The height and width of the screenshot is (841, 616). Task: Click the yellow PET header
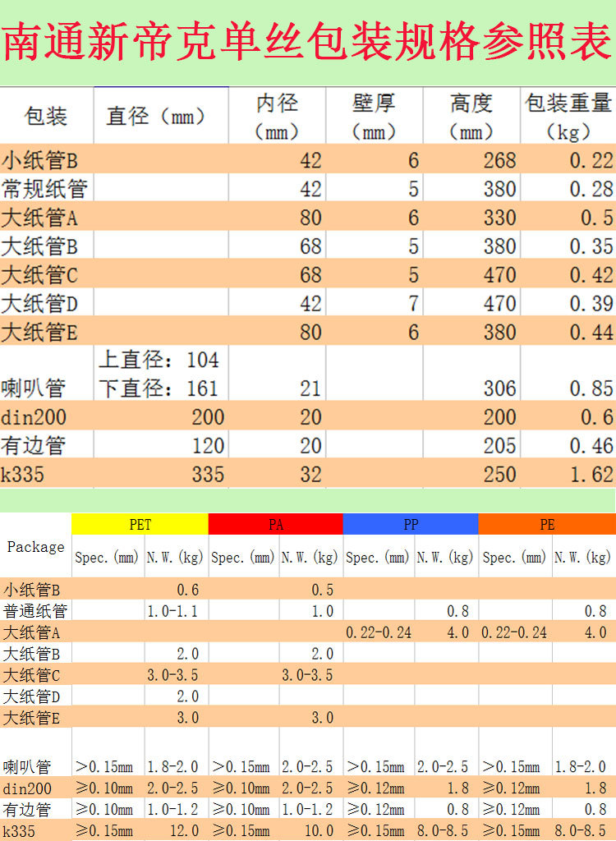pos(140,524)
